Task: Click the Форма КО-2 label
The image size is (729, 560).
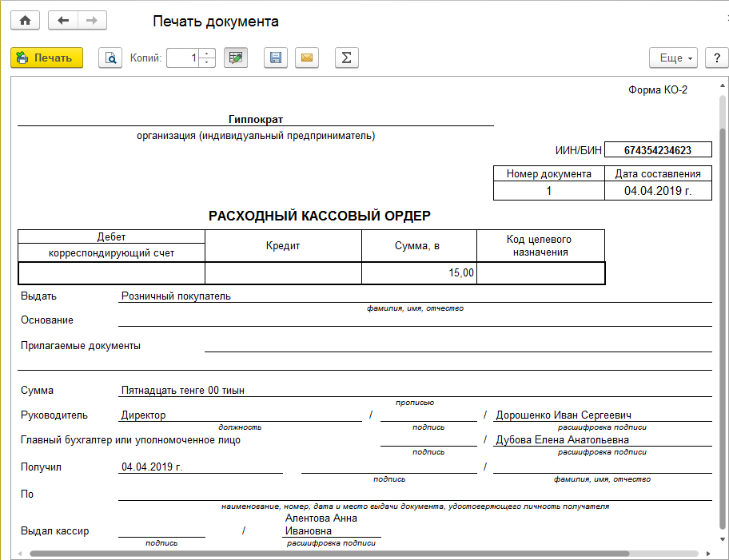Action: 658,89
